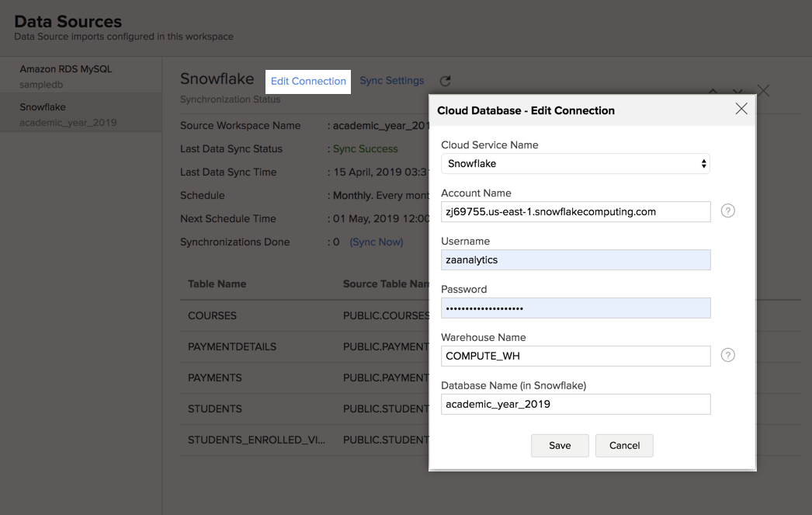Close the Edit Connection dialog
The height and width of the screenshot is (515, 812).
pyautogui.click(x=741, y=110)
